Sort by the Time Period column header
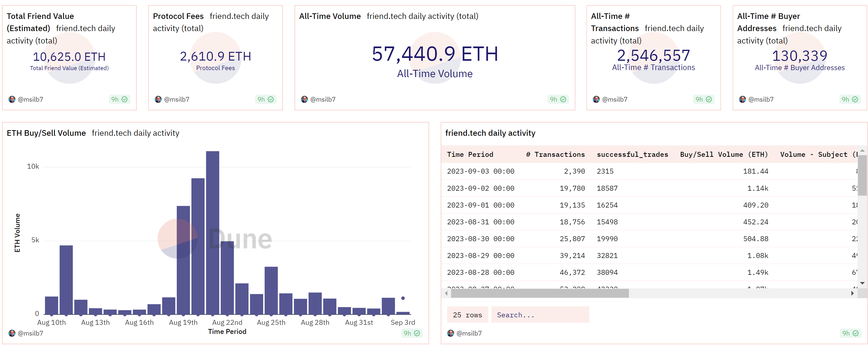Screen dimensions: 868x347 470,154
